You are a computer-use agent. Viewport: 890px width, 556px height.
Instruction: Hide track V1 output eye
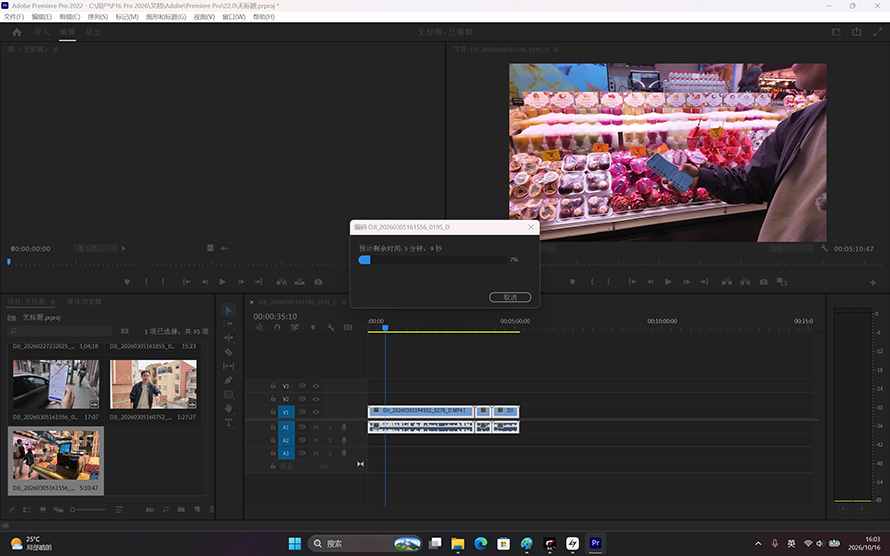pyautogui.click(x=316, y=412)
